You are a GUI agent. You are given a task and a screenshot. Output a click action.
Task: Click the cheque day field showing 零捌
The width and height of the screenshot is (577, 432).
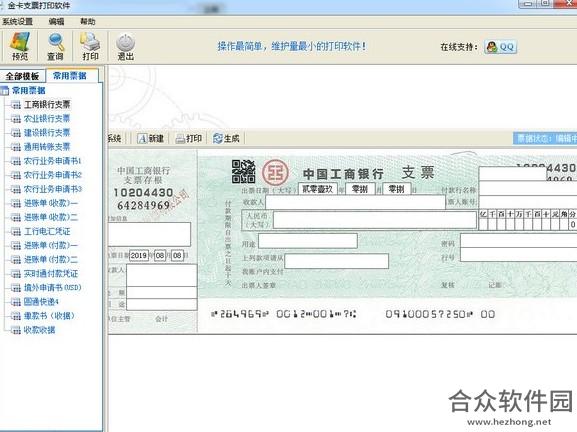pos(397,189)
